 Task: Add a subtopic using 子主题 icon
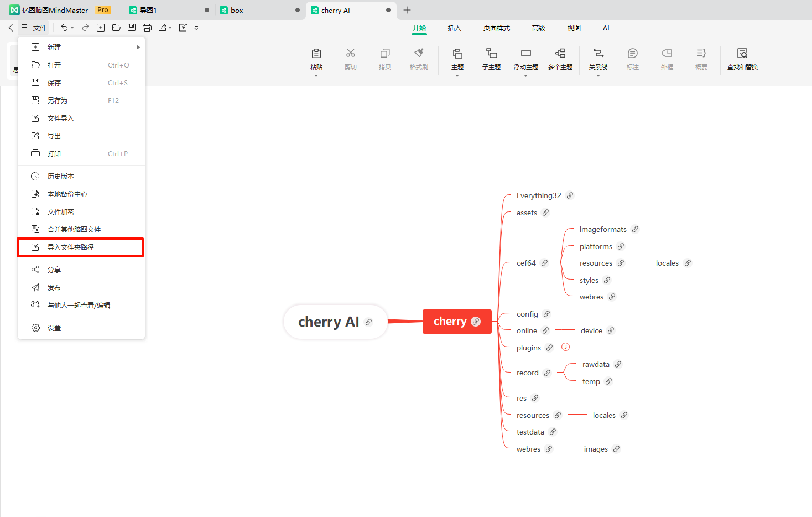(492, 53)
